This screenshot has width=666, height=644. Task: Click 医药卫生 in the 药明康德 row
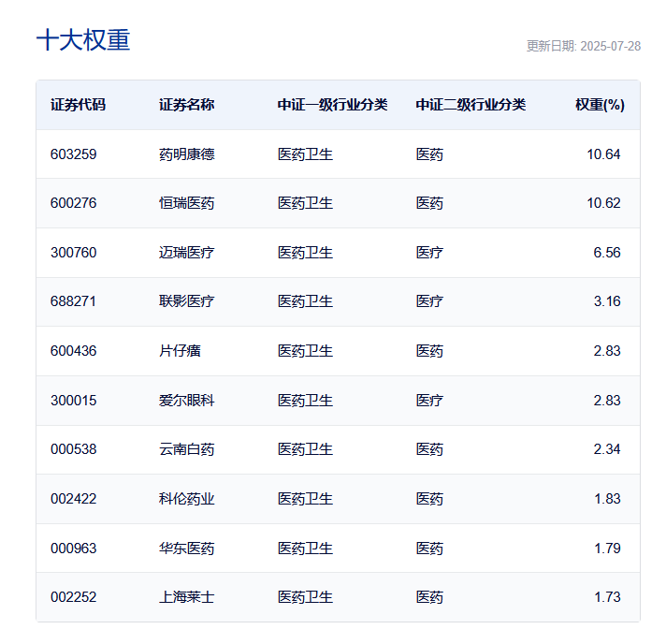click(305, 154)
